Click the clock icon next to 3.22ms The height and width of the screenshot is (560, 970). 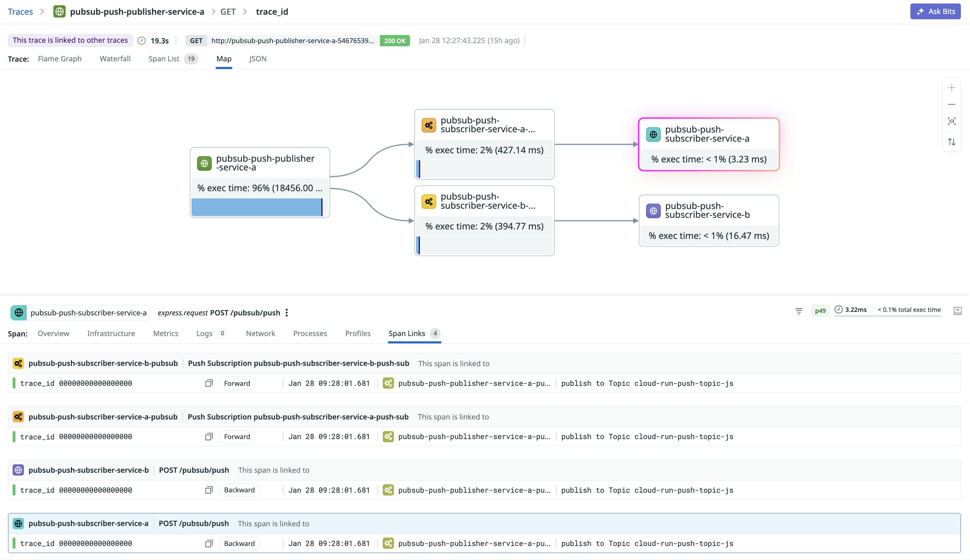point(839,309)
